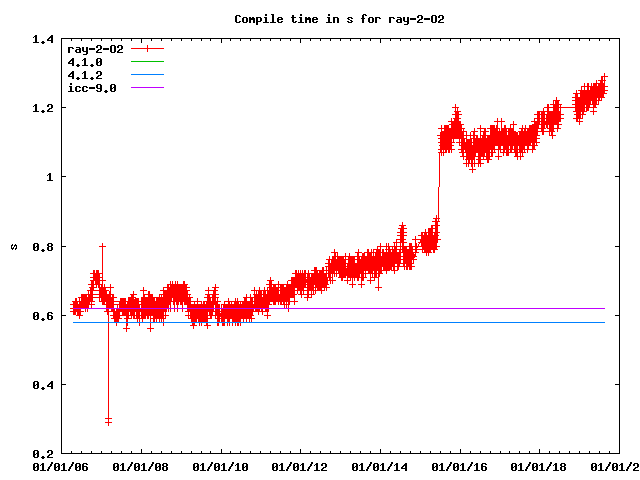Click the outlier data point near 0.3

[108, 421]
